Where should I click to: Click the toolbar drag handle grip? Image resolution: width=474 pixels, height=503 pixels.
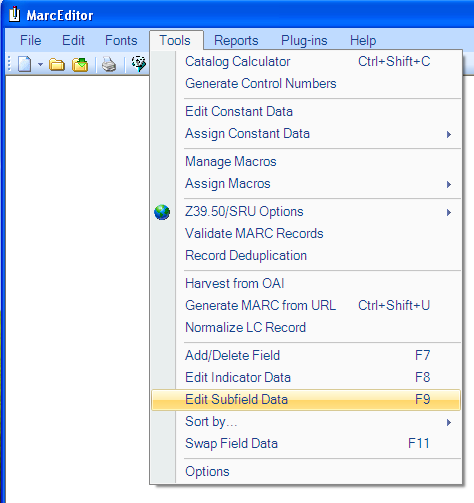pos(9,64)
